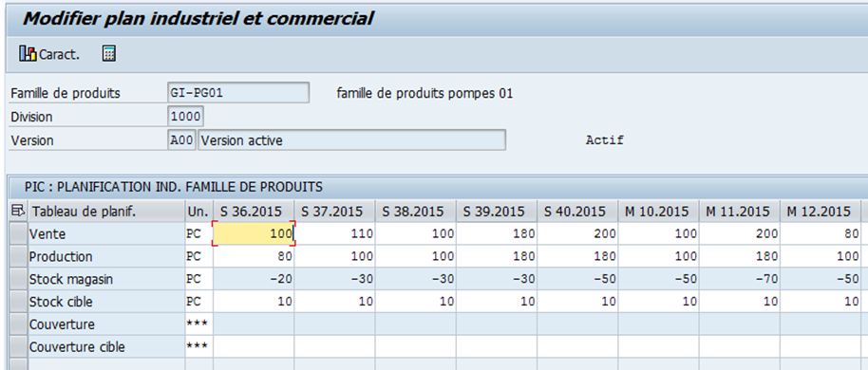
Task: Click the Caract. chart icon
Action: point(28,54)
